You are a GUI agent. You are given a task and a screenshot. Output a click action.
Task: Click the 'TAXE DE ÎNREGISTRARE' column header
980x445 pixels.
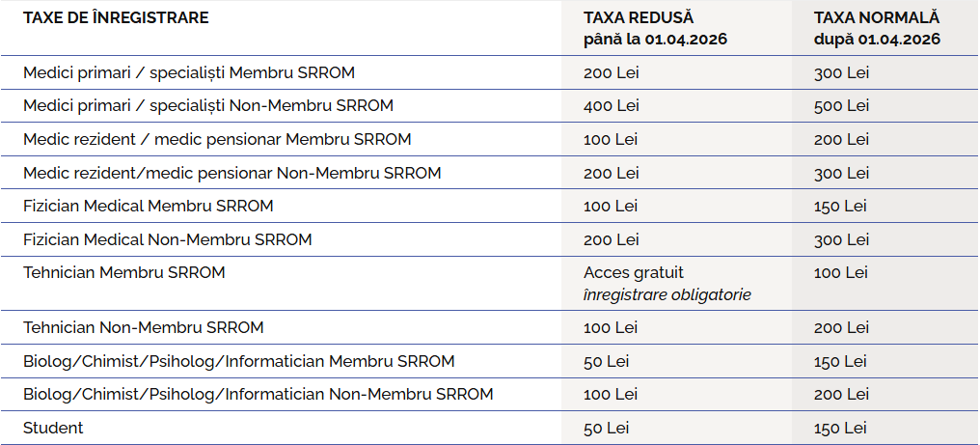coord(116,18)
